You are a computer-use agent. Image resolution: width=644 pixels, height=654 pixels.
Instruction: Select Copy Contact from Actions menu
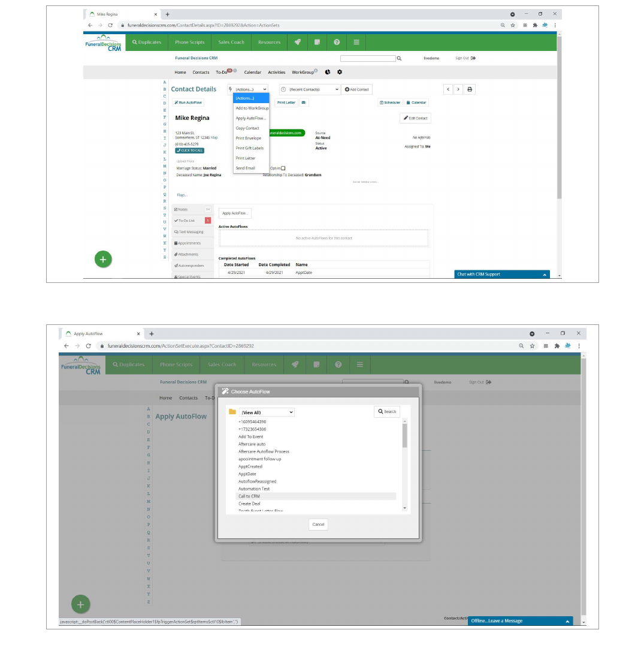247,128
